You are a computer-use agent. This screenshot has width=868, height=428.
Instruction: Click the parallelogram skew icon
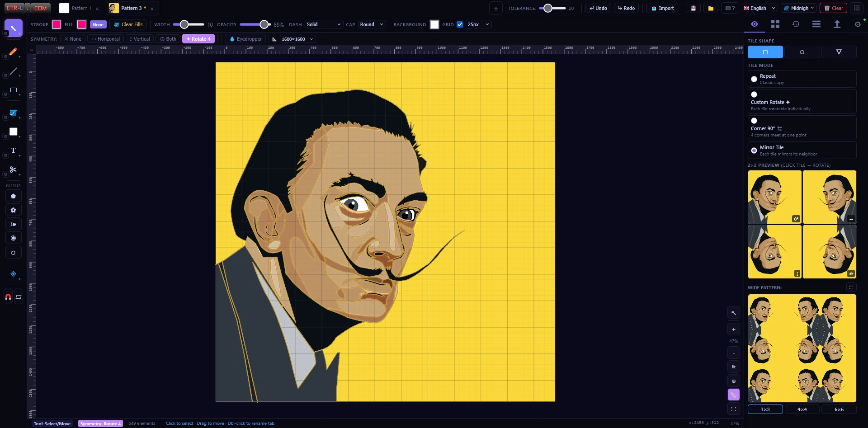pos(19,297)
